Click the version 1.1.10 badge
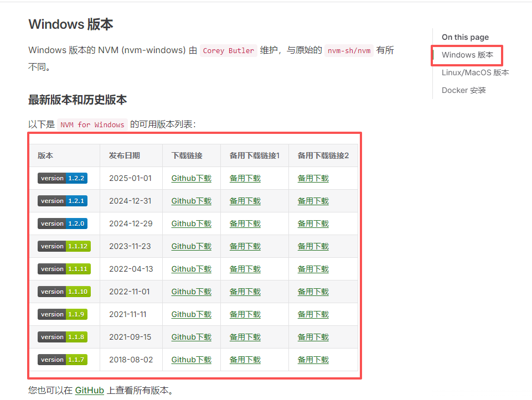The image size is (532, 400). (64, 292)
